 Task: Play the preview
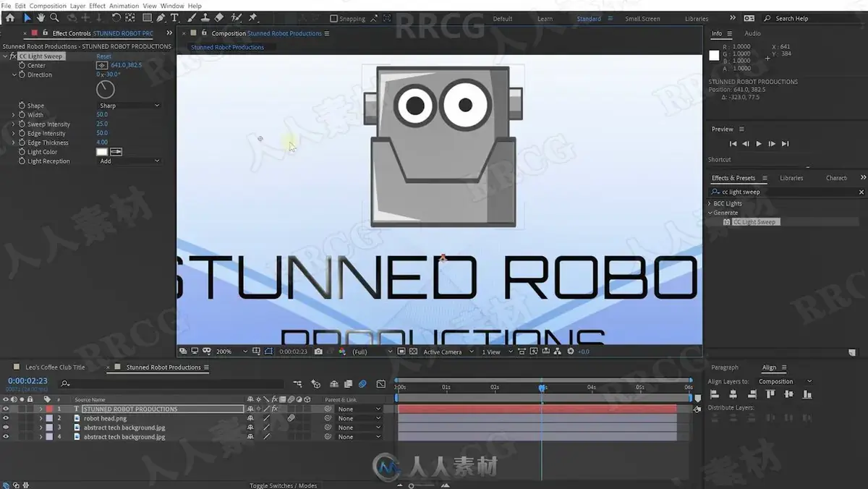[x=759, y=144]
